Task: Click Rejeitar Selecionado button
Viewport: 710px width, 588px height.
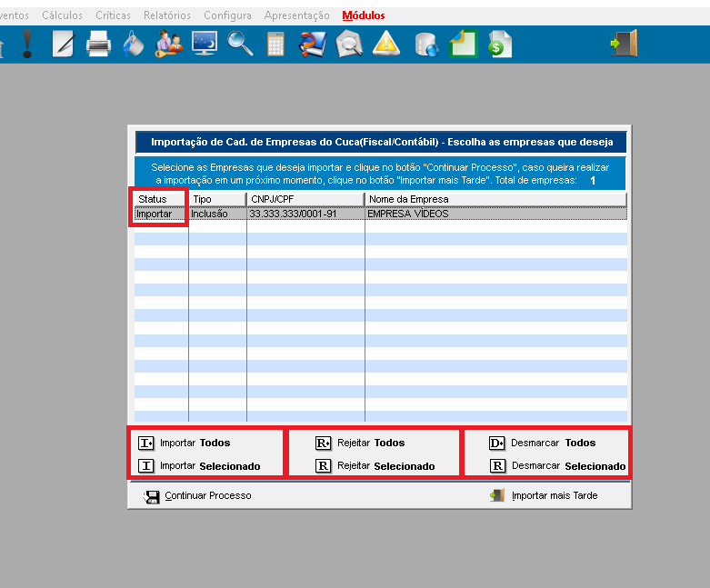Action: coord(375,466)
